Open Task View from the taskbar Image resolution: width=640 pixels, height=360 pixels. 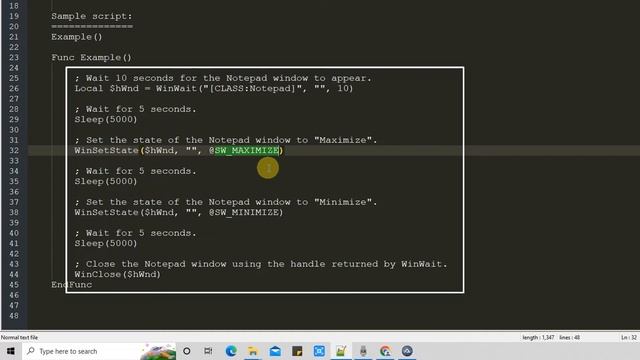coord(208,351)
